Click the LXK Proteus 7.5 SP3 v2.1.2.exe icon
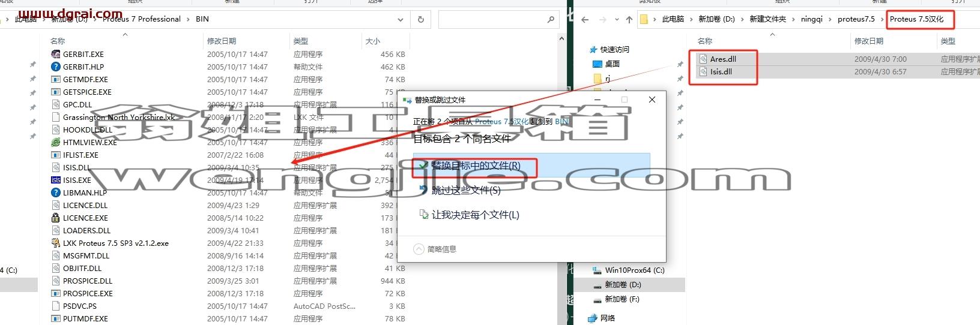This screenshot has width=980, height=325. [56, 243]
